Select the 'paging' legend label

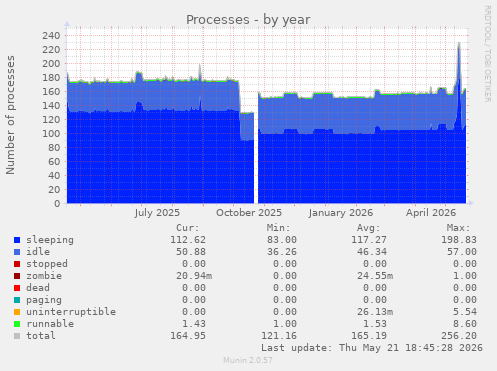pyautogui.click(x=44, y=300)
